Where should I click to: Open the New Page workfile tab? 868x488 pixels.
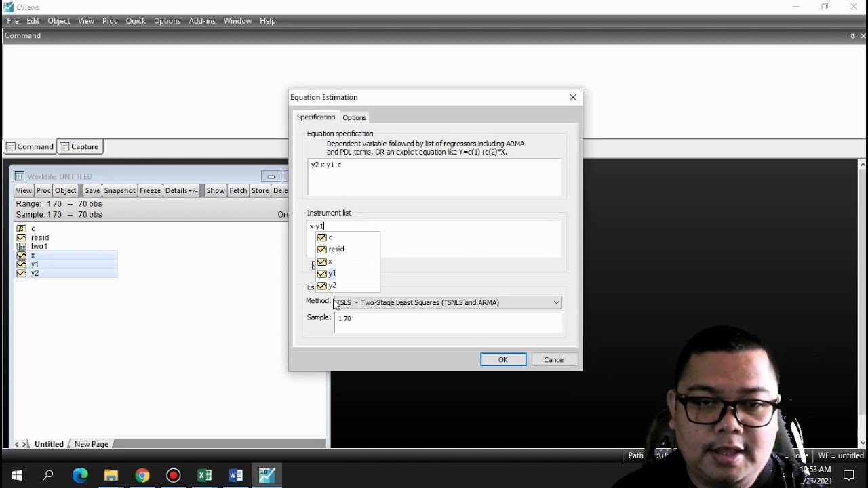click(x=92, y=444)
